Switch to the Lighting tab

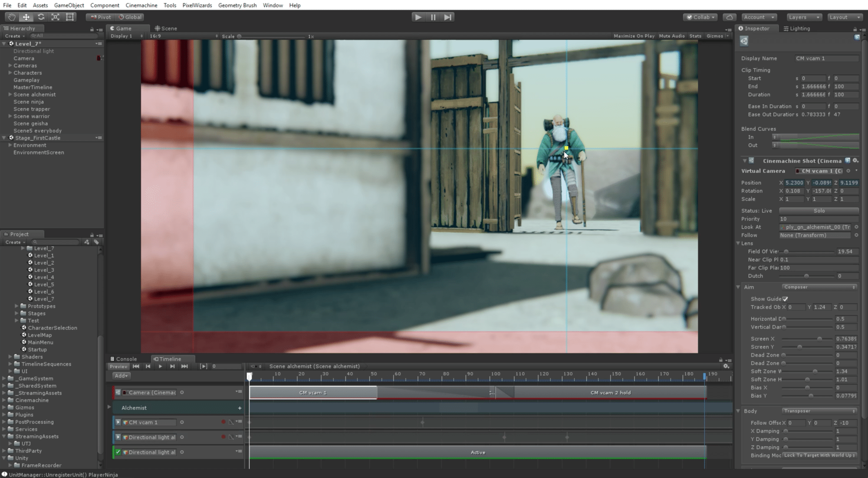click(796, 29)
